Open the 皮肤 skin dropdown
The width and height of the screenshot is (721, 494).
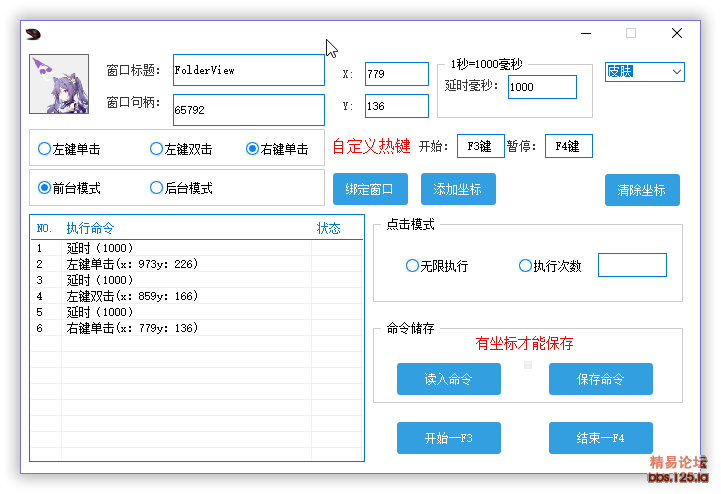(x=644, y=72)
